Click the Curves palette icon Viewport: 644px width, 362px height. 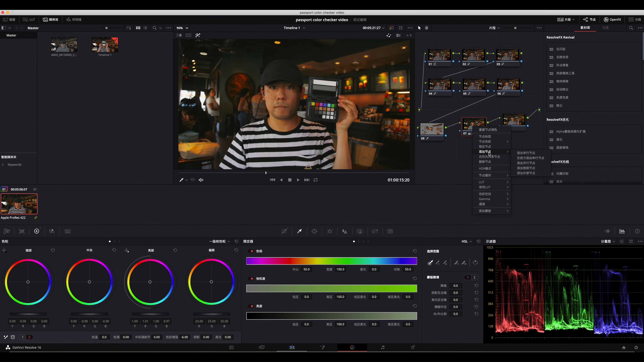click(284, 231)
